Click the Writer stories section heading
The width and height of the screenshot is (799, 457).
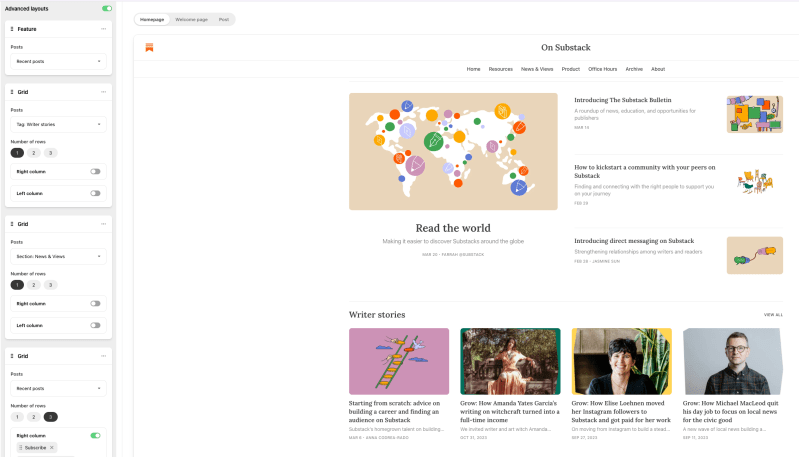click(377, 315)
